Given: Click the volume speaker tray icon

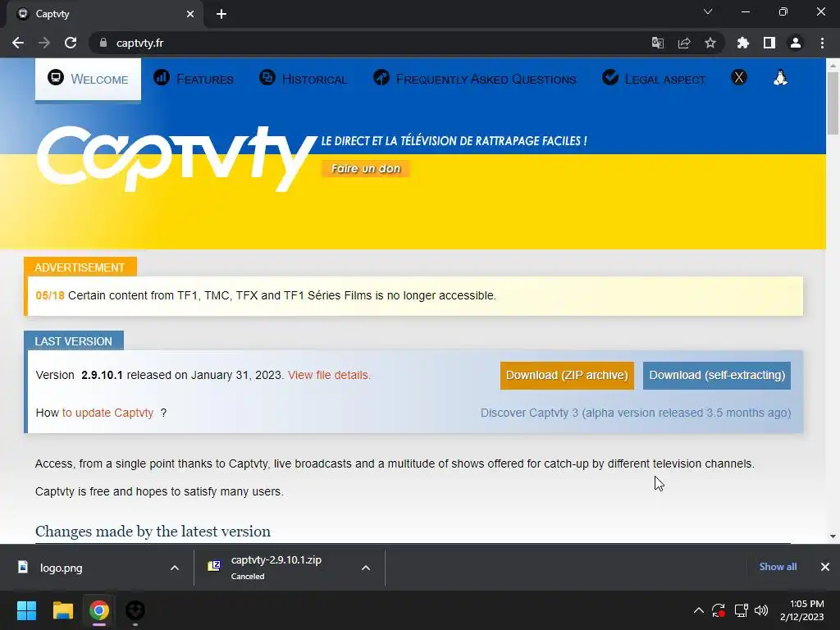Looking at the screenshot, I should (x=761, y=610).
